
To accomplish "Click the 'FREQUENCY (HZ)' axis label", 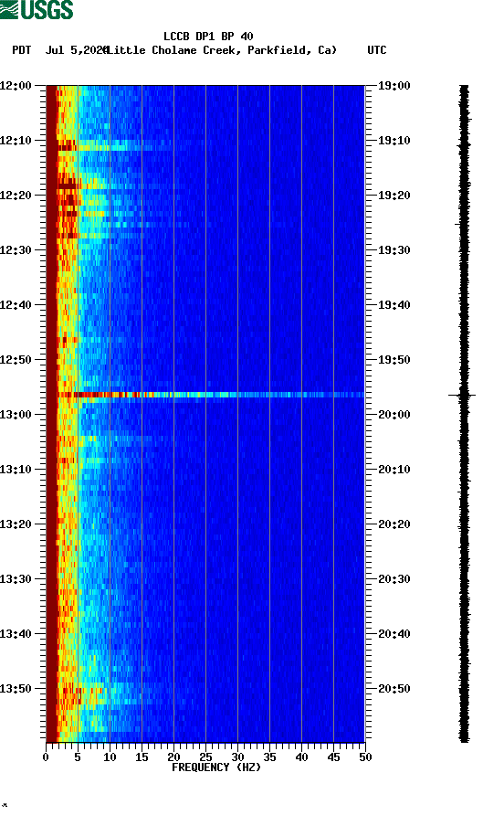I will click(x=216, y=767).
